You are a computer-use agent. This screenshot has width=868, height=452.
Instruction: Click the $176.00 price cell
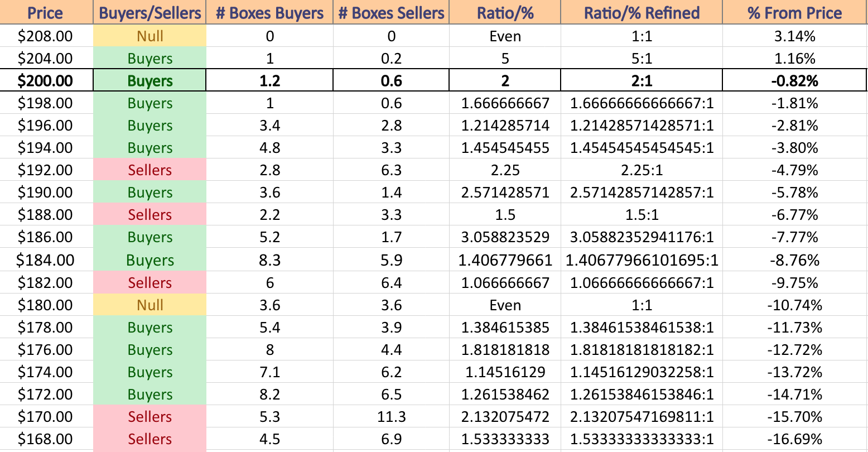46,350
